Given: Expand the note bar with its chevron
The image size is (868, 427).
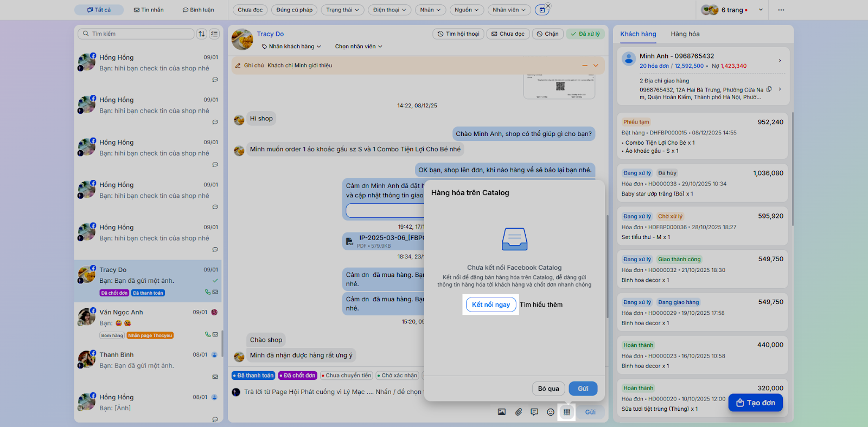Looking at the screenshot, I should click(596, 66).
